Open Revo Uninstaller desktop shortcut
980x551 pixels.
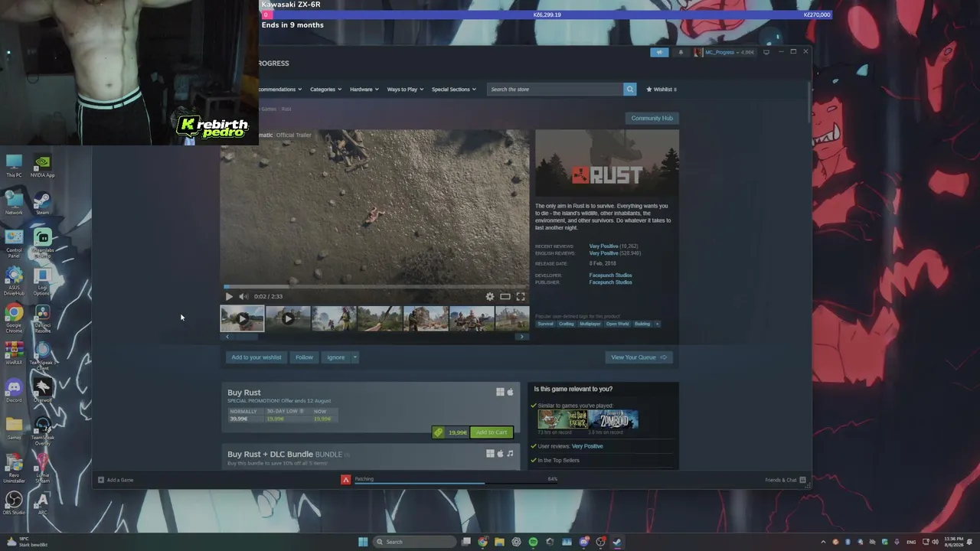coord(14,467)
